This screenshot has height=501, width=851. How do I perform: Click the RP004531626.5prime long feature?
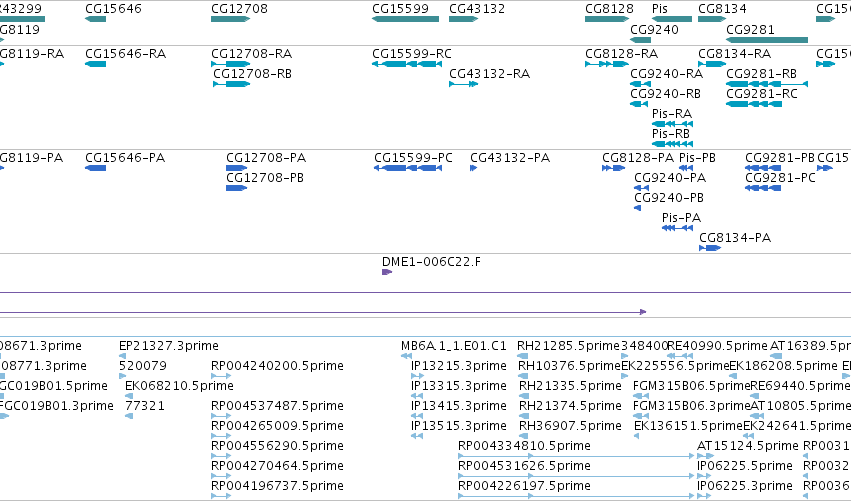pos(576,477)
